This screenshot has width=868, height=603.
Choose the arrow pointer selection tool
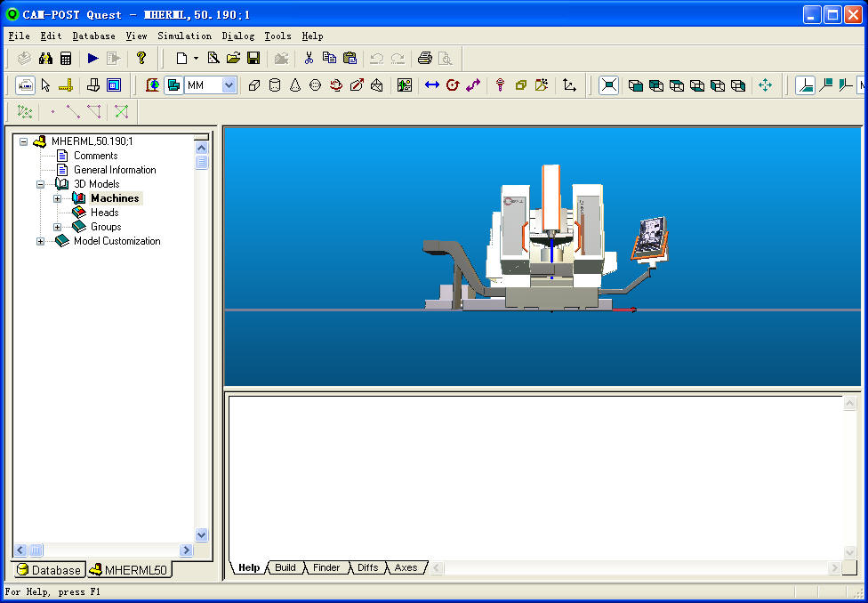46,85
